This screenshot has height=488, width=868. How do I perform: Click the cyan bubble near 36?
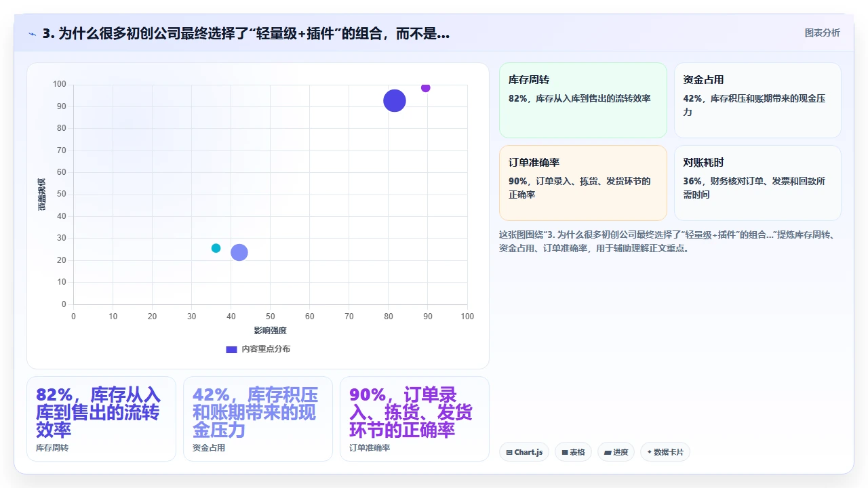(x=216, y=248)
